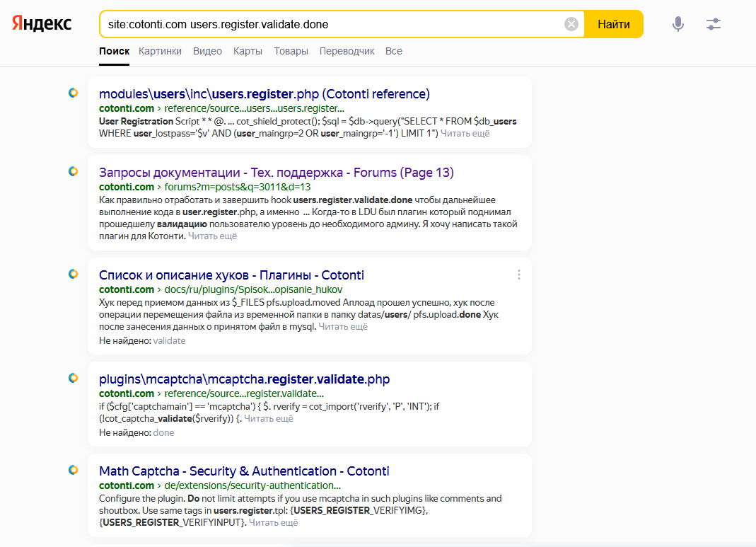Click favicon beside users.register.php result
The width and height of the screenshot is (756, 547).
pyautogui.click(x=74, y=93)
